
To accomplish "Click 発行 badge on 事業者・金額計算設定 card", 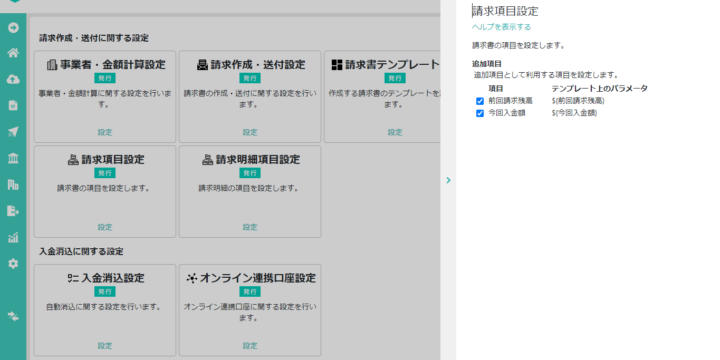I will coord(105,78).
